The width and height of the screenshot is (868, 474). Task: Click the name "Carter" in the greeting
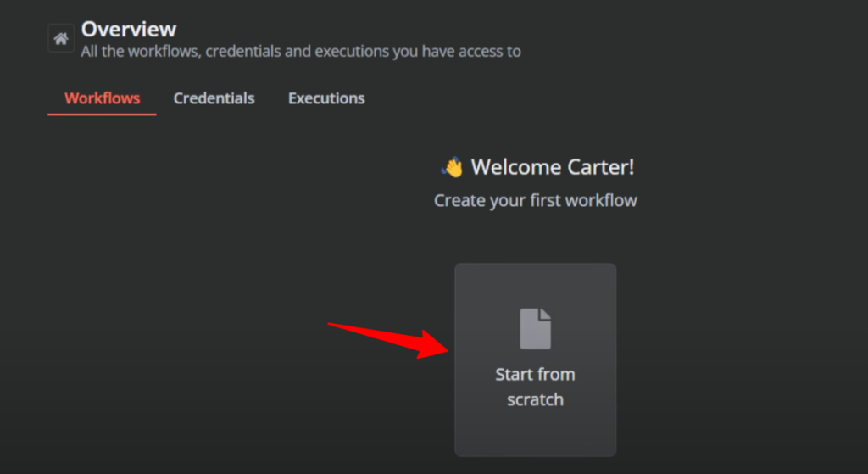click(x=602, y=167)
